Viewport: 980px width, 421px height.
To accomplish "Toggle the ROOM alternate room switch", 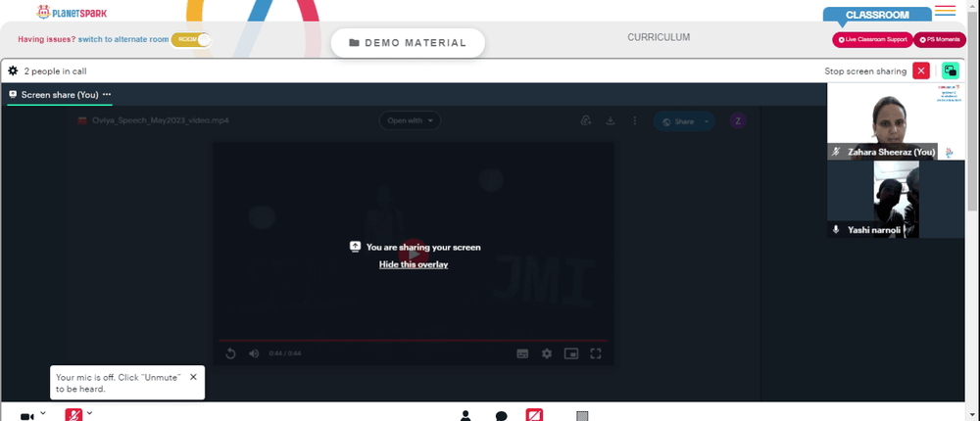I will (x=191, y=39).
